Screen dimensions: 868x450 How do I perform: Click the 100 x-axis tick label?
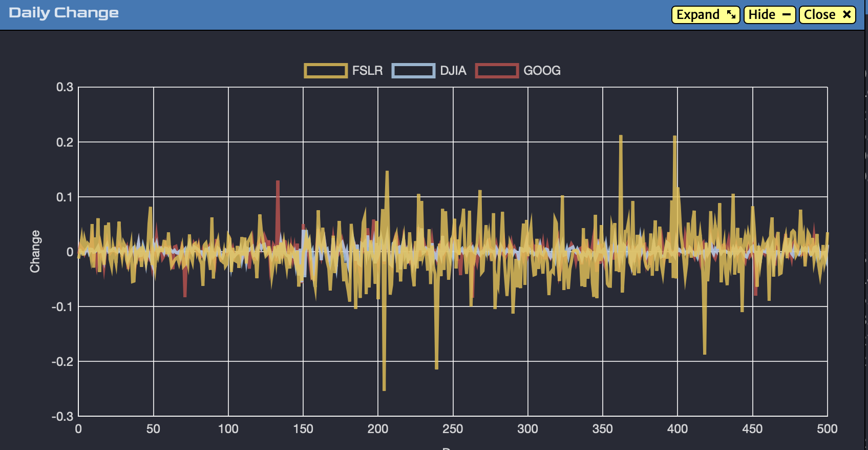tap(228, 429)
